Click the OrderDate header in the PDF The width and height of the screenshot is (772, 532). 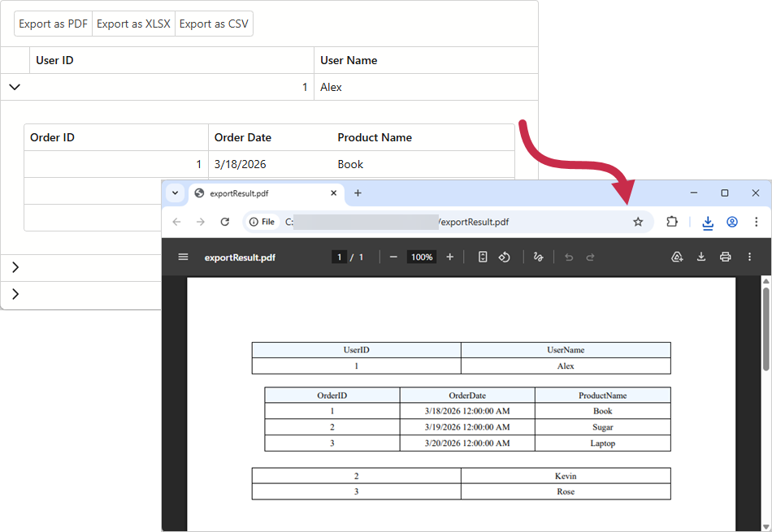467,396
